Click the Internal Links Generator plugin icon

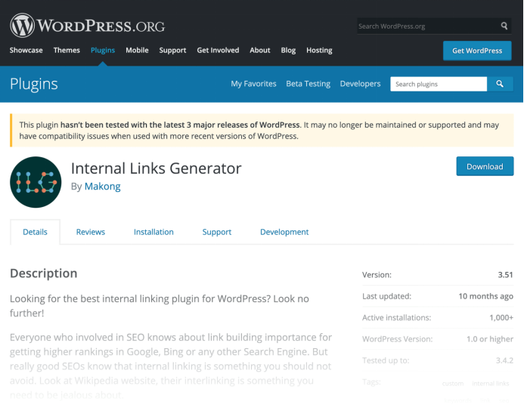[36, 182]
